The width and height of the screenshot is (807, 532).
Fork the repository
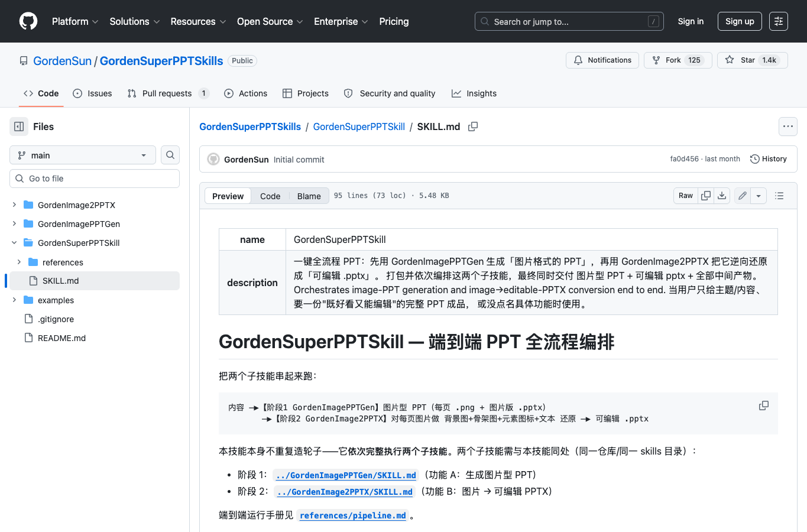pyautogui.click(x=678, y=60)
